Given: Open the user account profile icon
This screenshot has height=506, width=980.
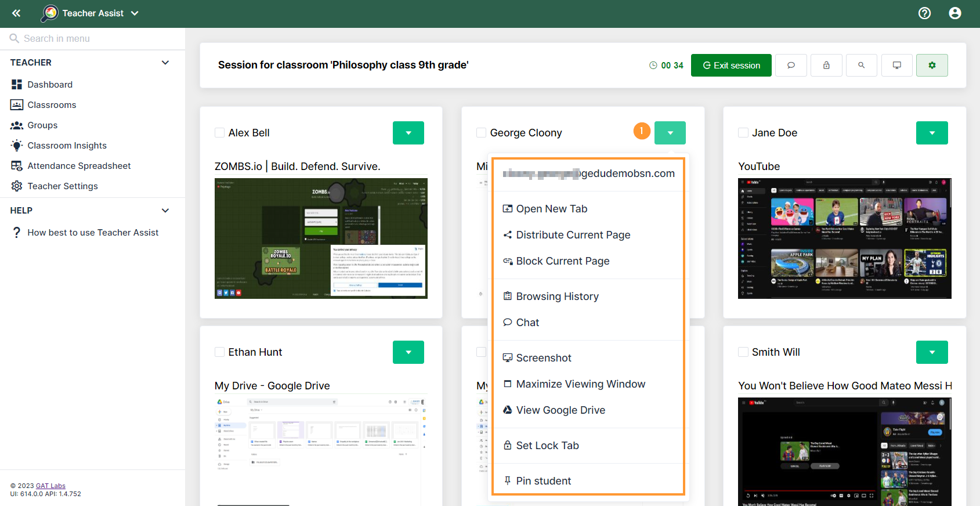Looking at the screenshot, I should [x=954, y=13].
